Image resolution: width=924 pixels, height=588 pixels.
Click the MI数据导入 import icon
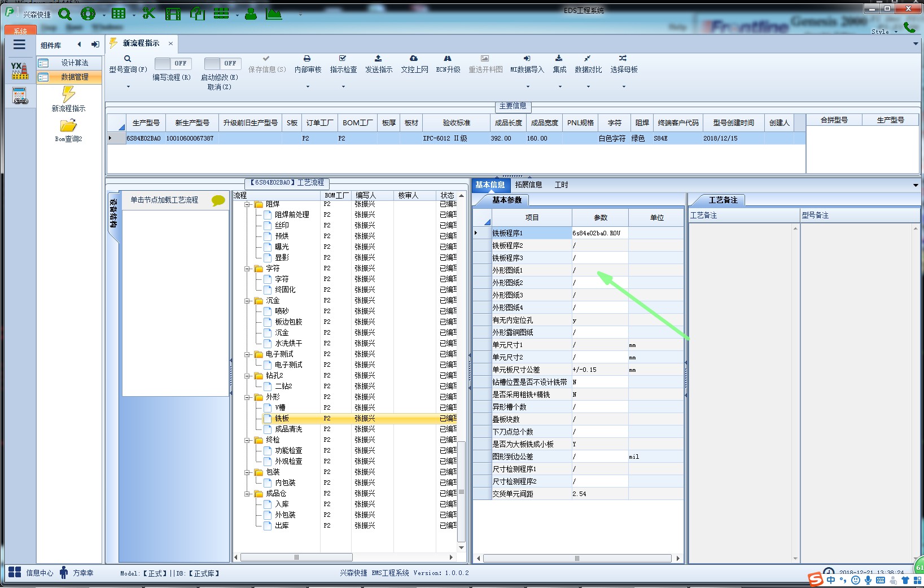click(x=527, y=58)
